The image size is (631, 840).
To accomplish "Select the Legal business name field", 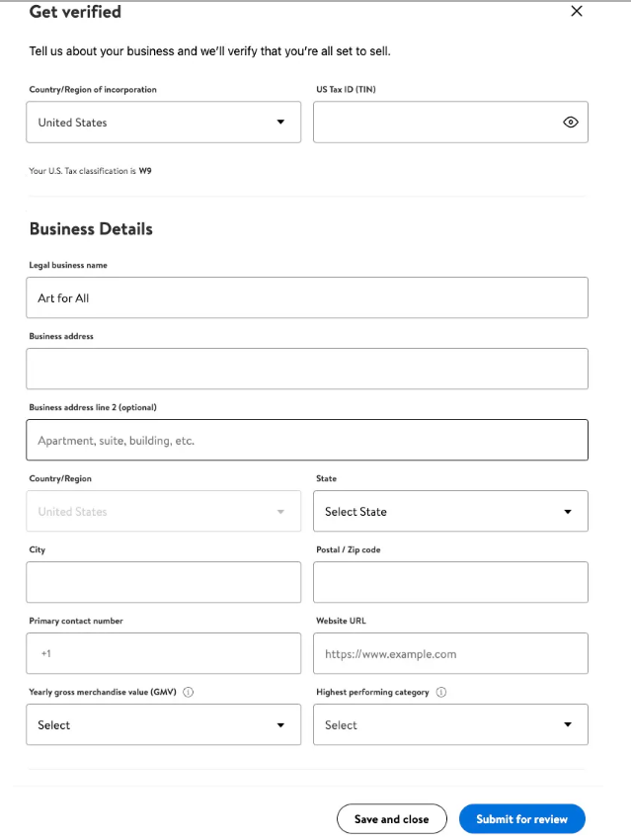I will click(x=306, y=296).
